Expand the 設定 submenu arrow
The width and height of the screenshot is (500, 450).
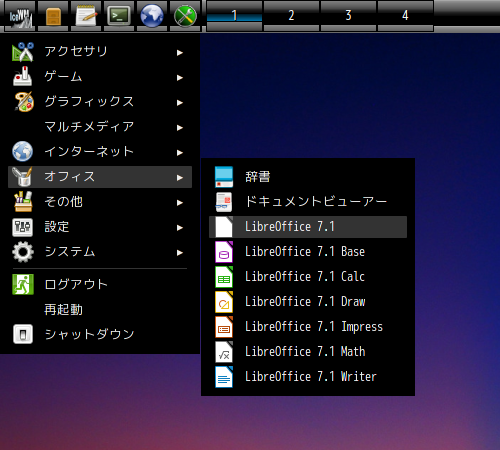[180, 228]
